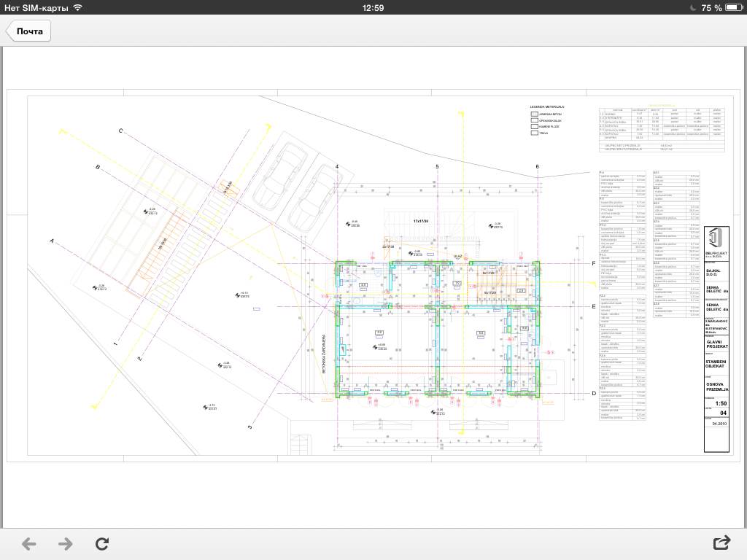747x560 pixels.
Task: Tap the 'BETONSKA ŽARDINJERA' vertical label
Action: 324,353
